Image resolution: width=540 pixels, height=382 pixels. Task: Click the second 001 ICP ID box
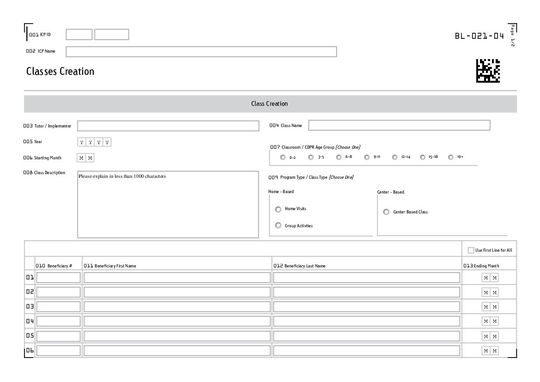[112, 34]
